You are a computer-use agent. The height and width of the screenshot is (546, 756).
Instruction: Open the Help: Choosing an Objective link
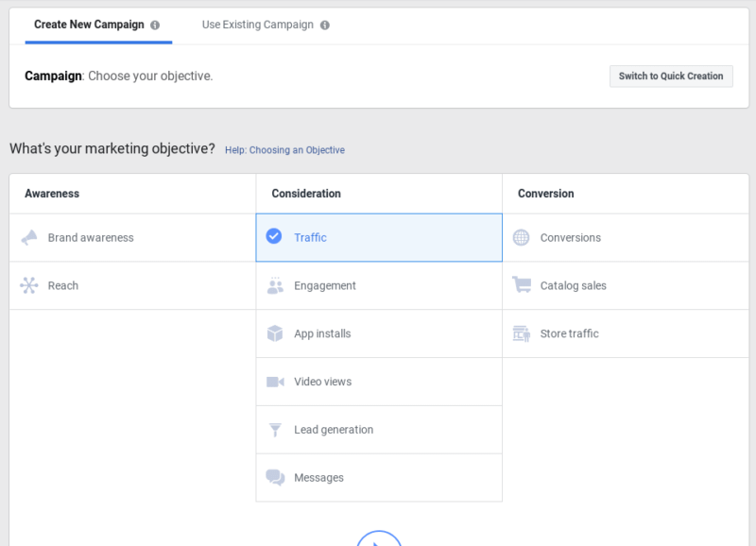(x=284, y=150)
